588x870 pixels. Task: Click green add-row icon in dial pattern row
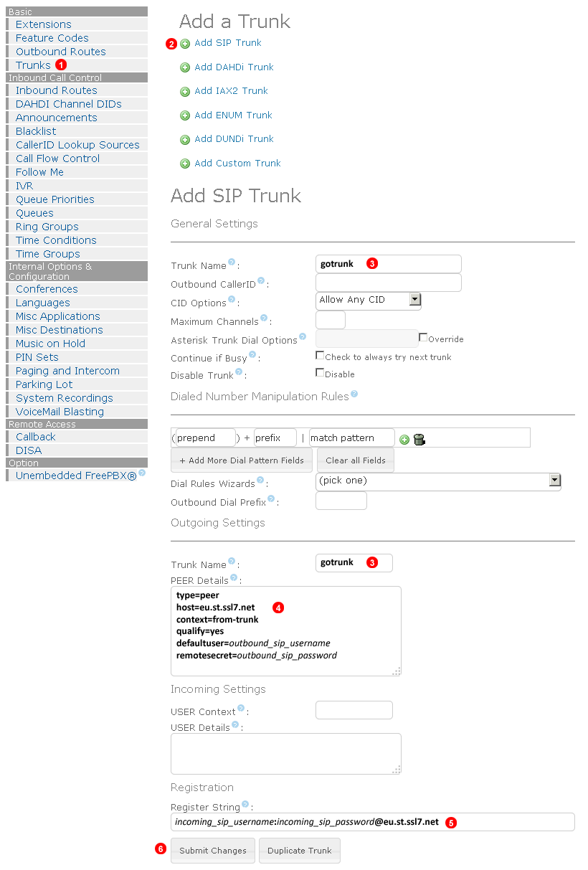404,440
